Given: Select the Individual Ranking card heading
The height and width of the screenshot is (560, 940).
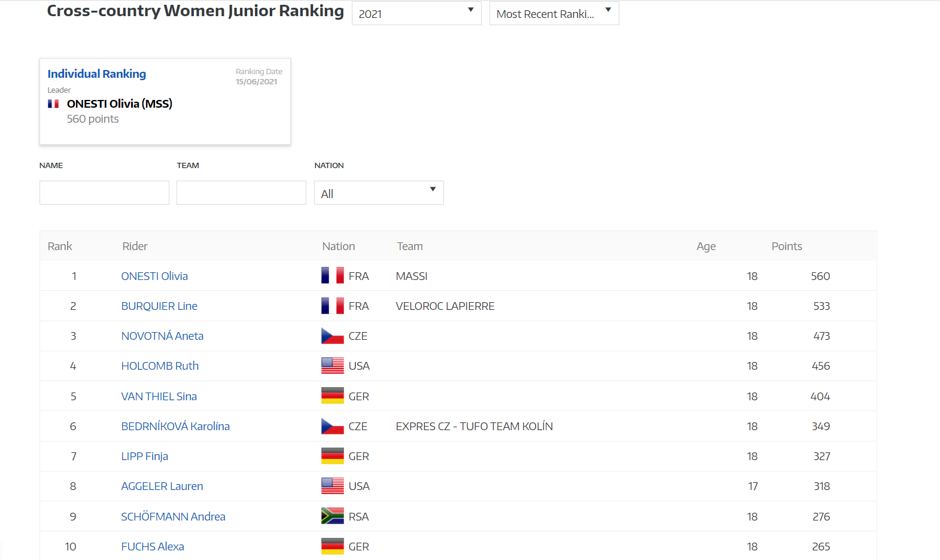Looking at the screenshot, I should click(97, 74).
